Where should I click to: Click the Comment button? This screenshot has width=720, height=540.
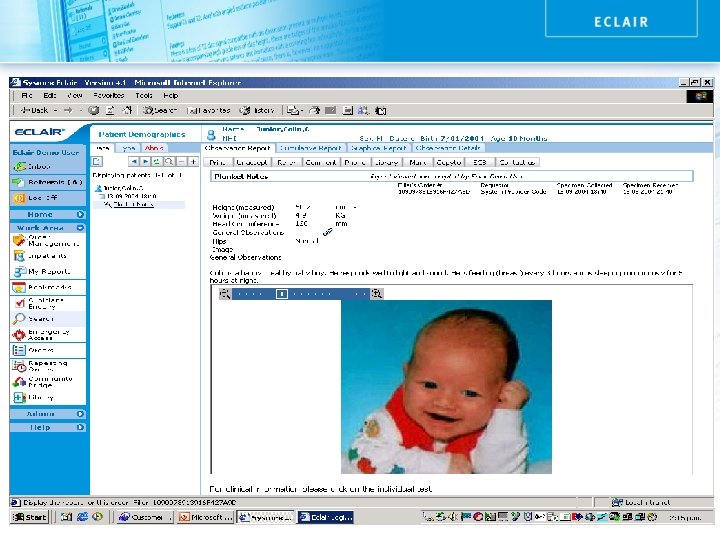[321, 163]
